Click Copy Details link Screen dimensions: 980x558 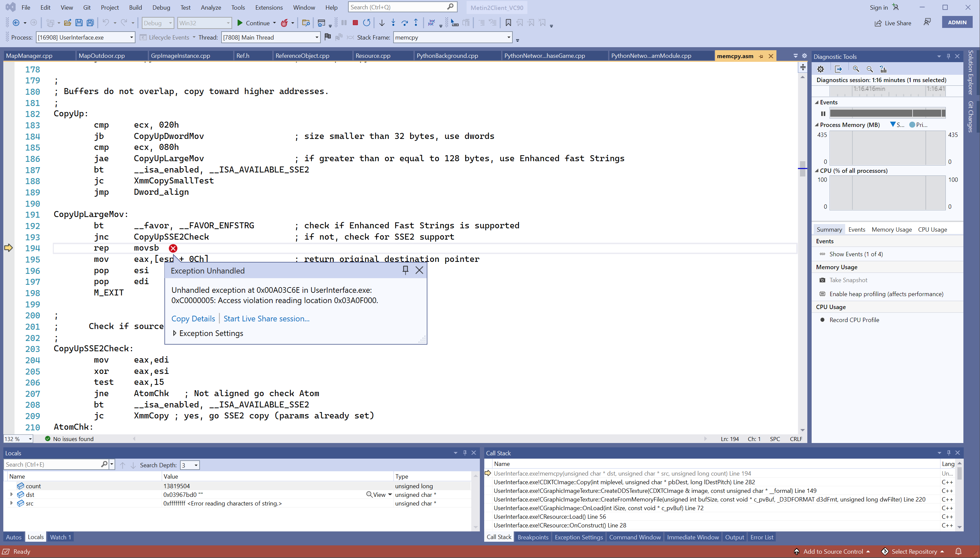193,318
